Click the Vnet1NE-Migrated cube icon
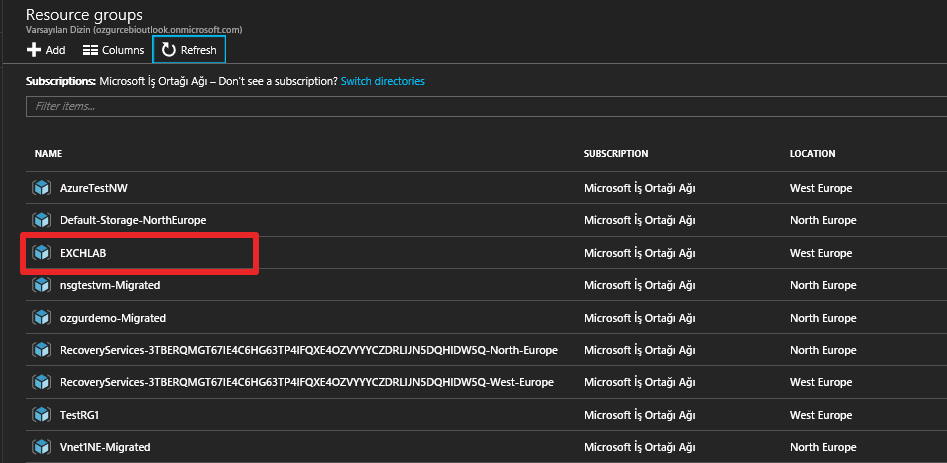 point(41,447)
